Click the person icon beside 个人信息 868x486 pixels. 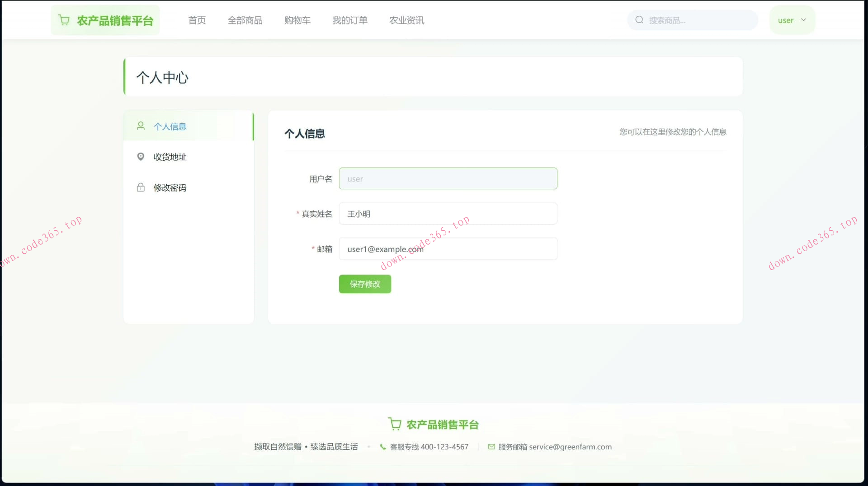(x=141, y=126)
